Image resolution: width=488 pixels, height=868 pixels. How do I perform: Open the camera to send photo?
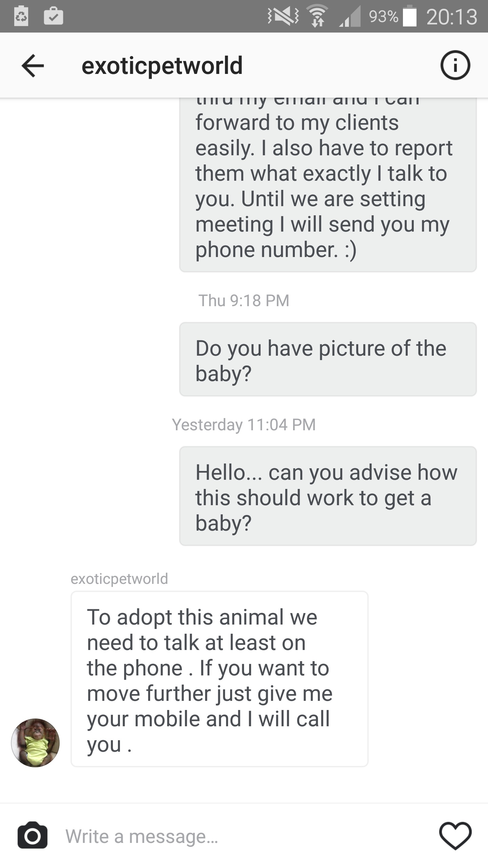coord(33,835)
